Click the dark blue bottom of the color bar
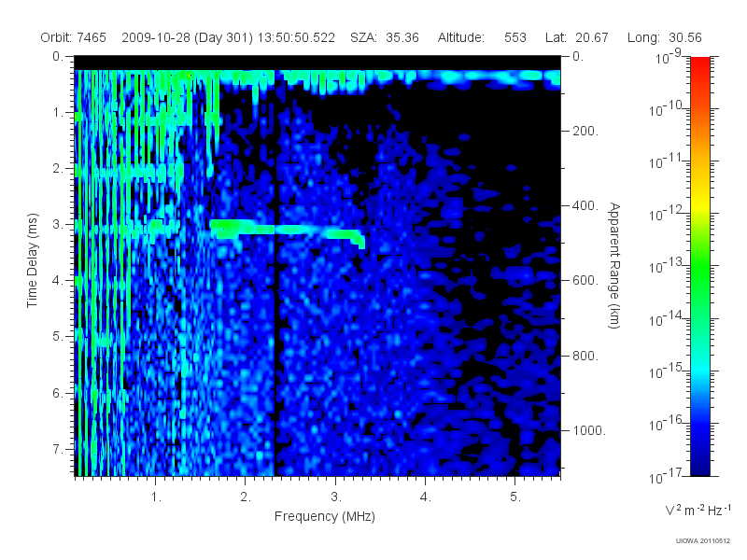747x560 pixels. (700, 464)
